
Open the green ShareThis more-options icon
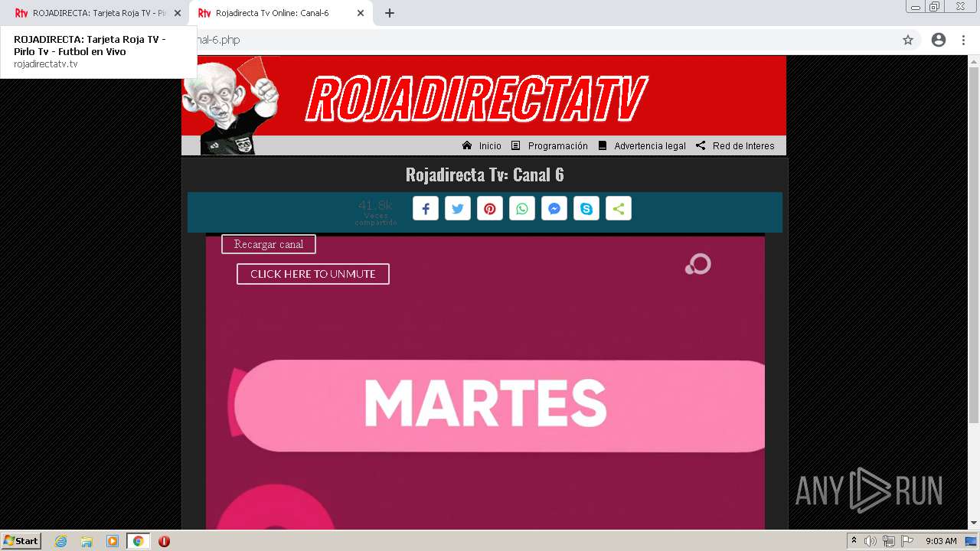click(619, 209)
